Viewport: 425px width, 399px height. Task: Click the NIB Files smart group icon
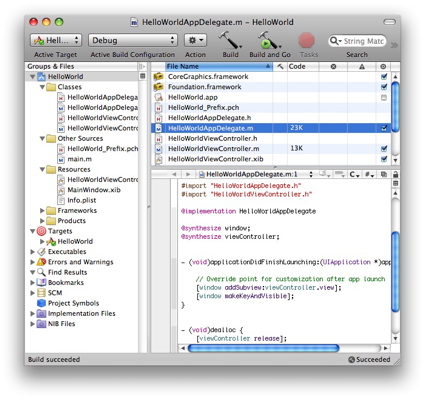(x=41, y=324)
